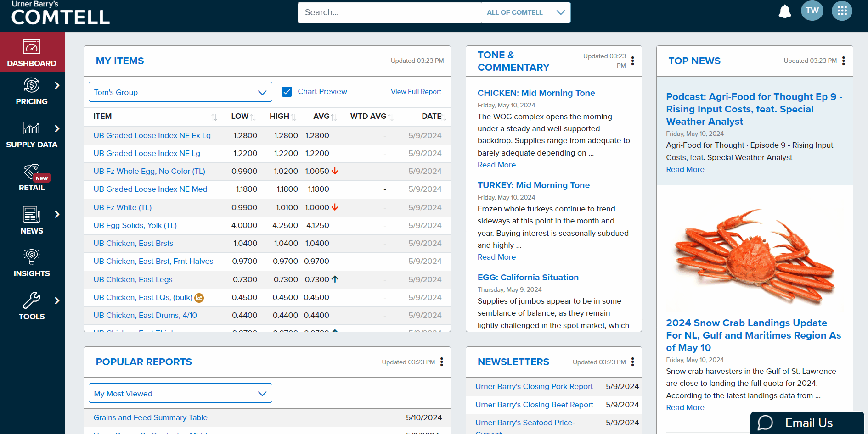
Task: Sort My Items by ITEM column
Action: 214,117
